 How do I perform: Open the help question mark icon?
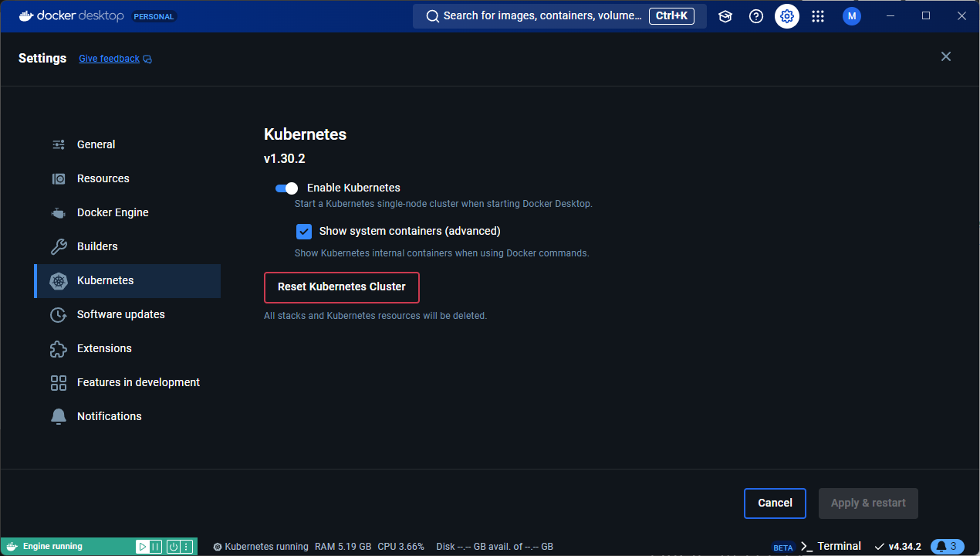[x=756, y=16]
